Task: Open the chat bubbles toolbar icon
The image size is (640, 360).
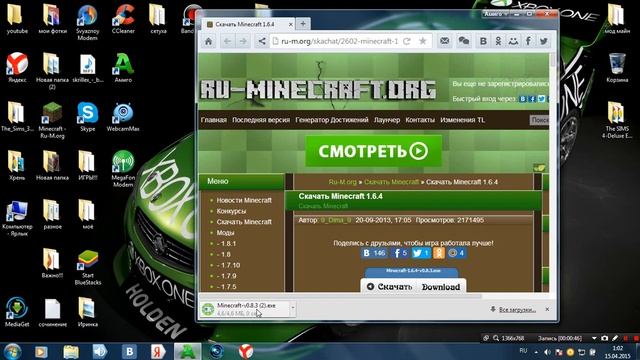Action: [464, 41]
